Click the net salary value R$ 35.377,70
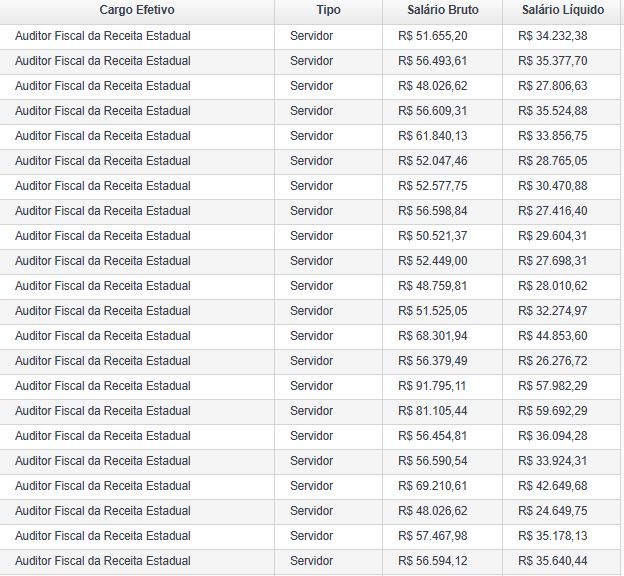Image resolution: width=624 pixels, height=576 pixels. tap(553, 61)
